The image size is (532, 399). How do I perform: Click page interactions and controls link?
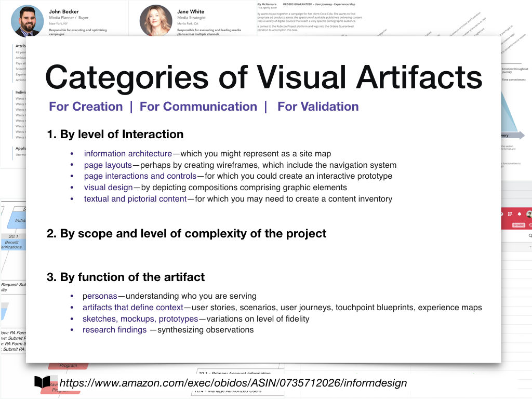point(140,176)
